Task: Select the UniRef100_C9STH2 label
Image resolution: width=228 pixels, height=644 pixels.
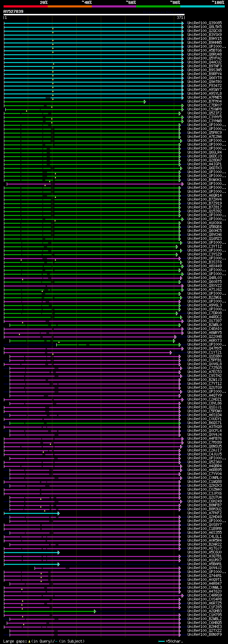Action: coord(204,376)
